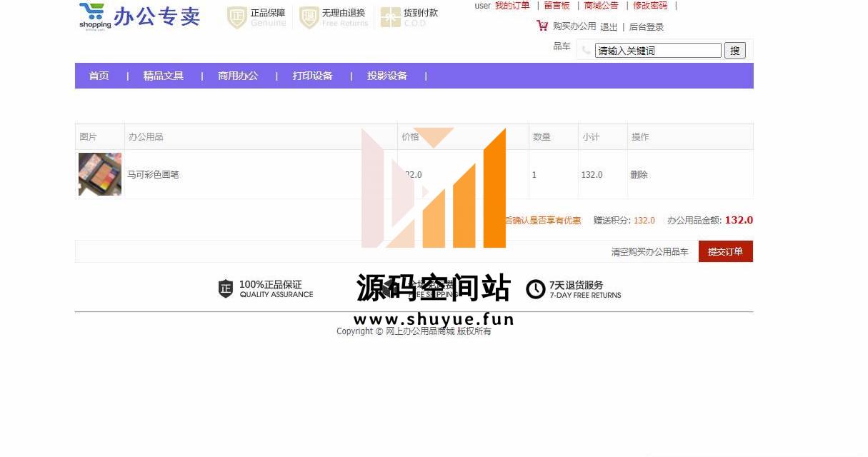Open the 马可彩色画笔 product thumbnail
This screenshot has height=457, width=868.
pyautogui.click(x=100, y=174)
